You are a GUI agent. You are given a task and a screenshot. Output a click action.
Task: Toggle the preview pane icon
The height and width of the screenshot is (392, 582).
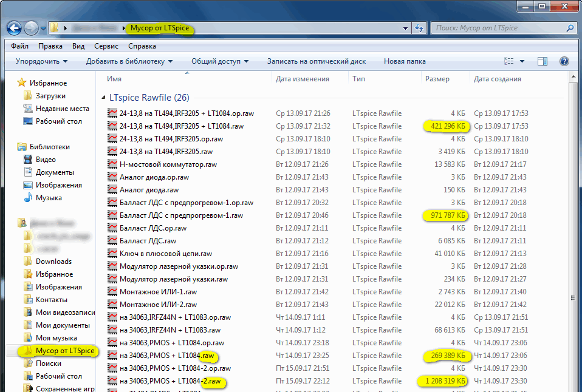click(543, 61)
